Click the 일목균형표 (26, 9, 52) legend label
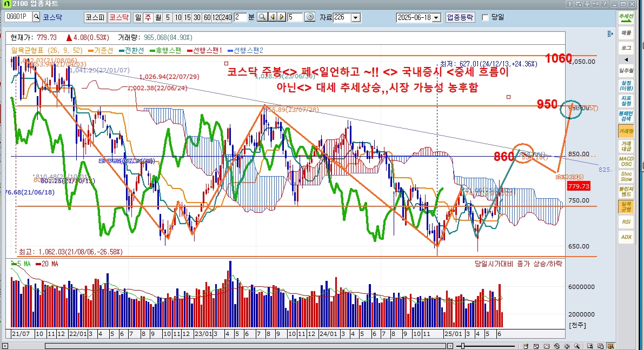The height and width of the screenshot is (350, 644). 47,50
